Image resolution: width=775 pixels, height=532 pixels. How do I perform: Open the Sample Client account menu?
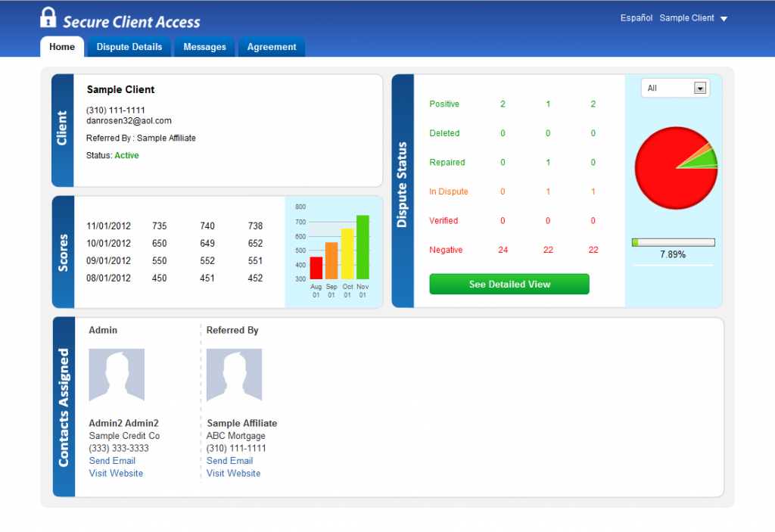click(687, 17)
